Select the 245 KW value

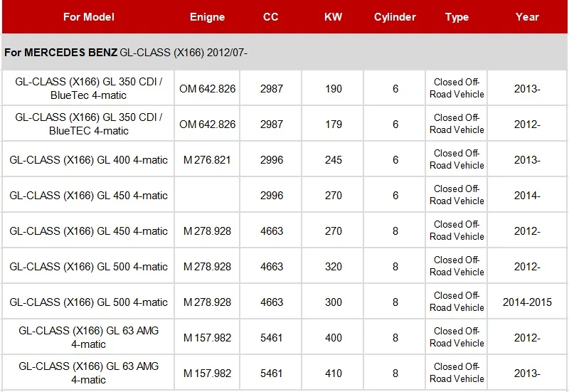tap(334, 159)
